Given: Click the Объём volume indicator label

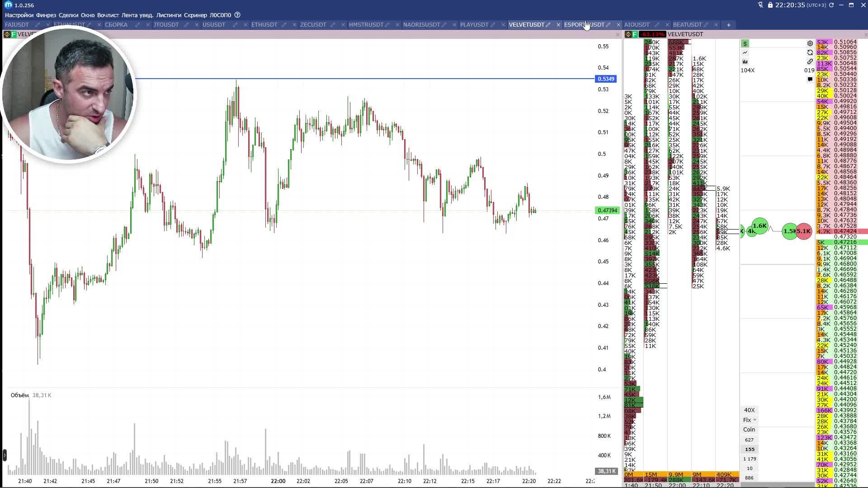Looking at the screenshot, I should (x=19, y=395).
